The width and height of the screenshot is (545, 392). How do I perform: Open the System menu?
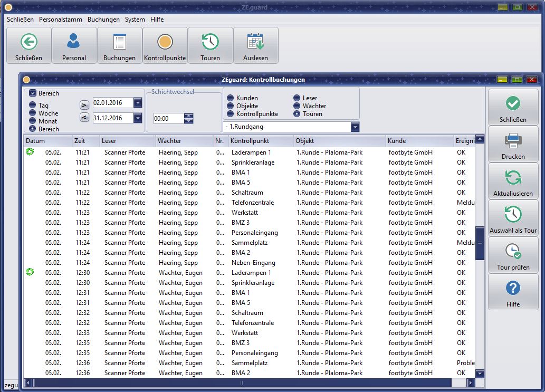coord(135,20)
